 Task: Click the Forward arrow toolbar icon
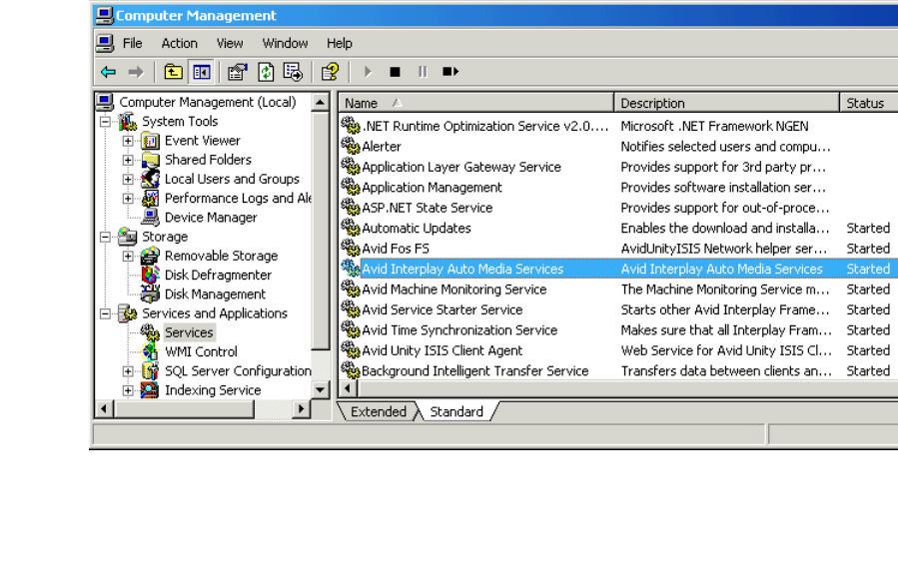pyautogui.click(x=136, y=72)
